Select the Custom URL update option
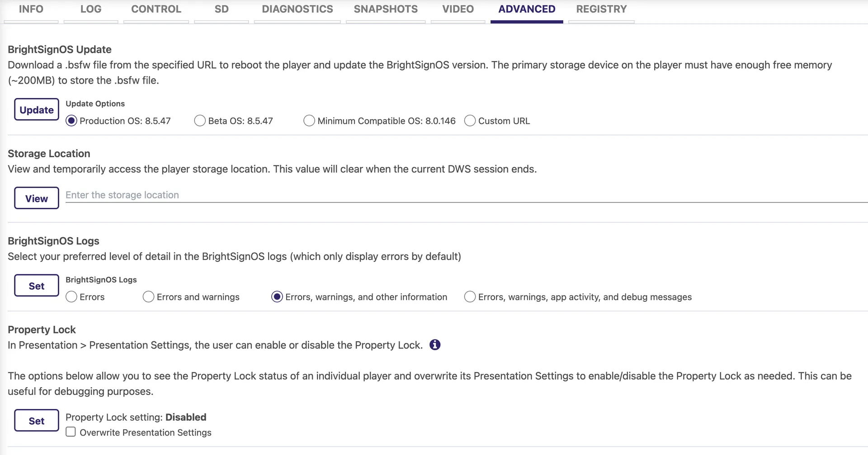The height and width of the screenshot is (455, 868). tap(470, 121)
